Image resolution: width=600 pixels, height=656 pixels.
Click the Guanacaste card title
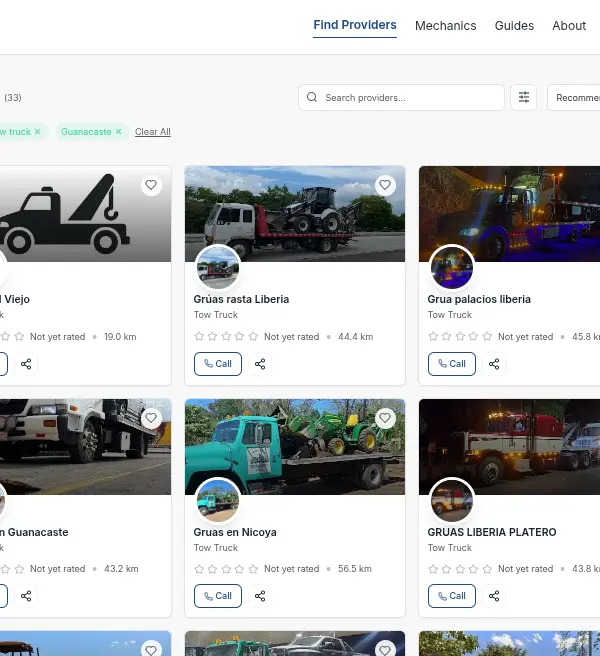(x=34, y=532)
